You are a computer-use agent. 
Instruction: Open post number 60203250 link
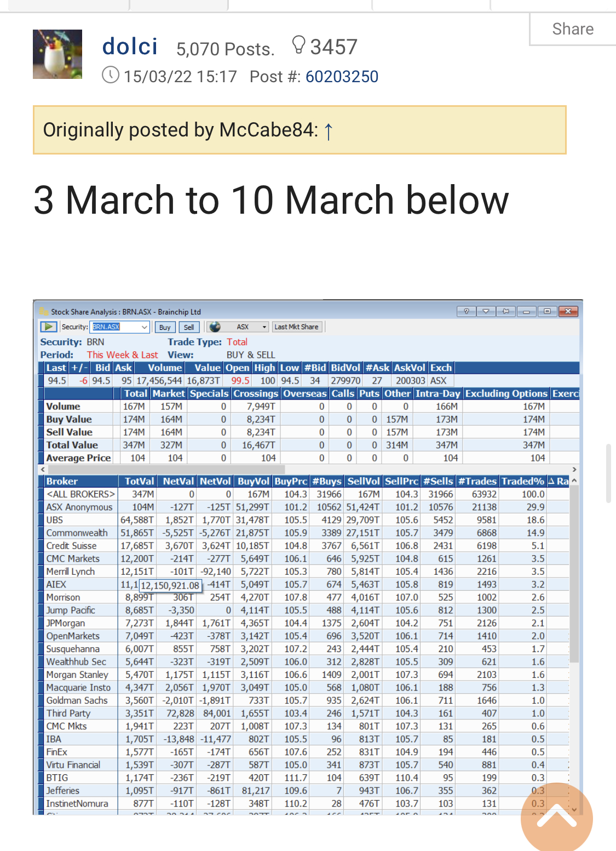pyautogui.click(x=342, y=77)
